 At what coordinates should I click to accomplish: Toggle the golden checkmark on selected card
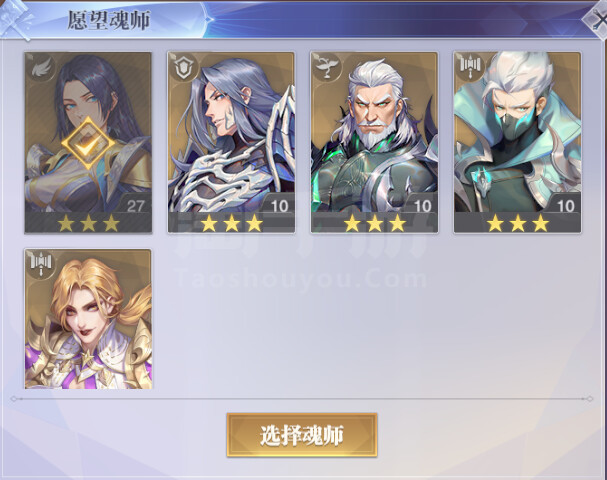point(89,143)
